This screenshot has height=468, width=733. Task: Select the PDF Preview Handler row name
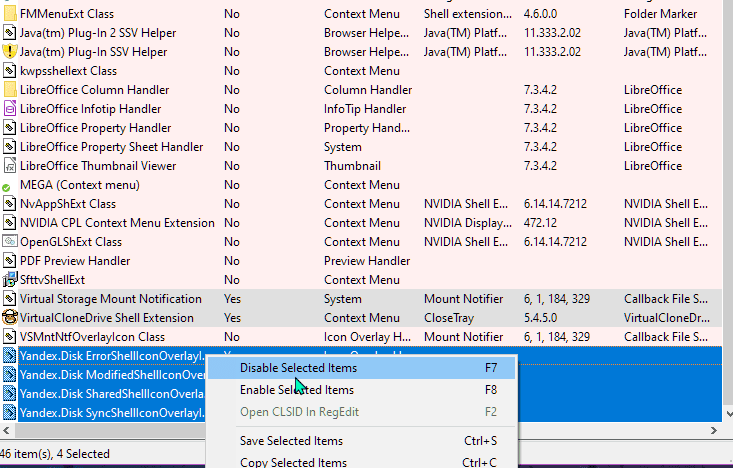coord(75,261)
